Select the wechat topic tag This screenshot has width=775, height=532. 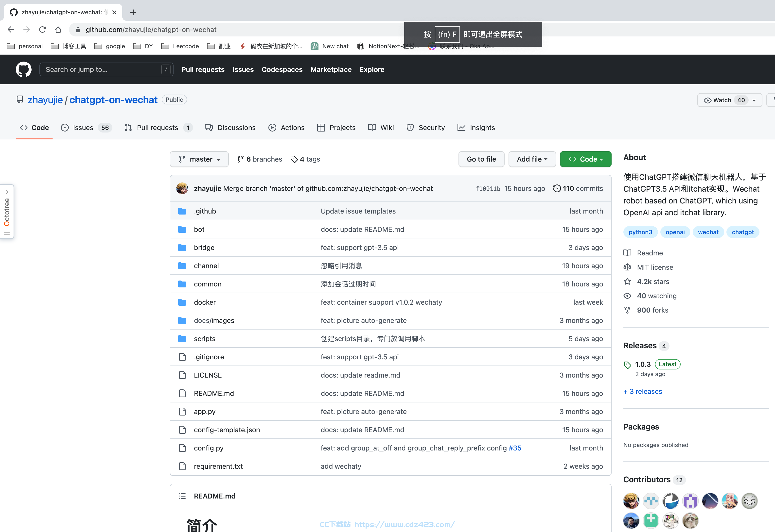pos(708,232)
